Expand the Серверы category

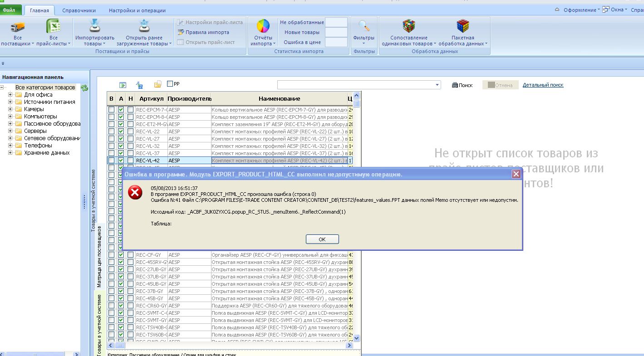[10, 131]
